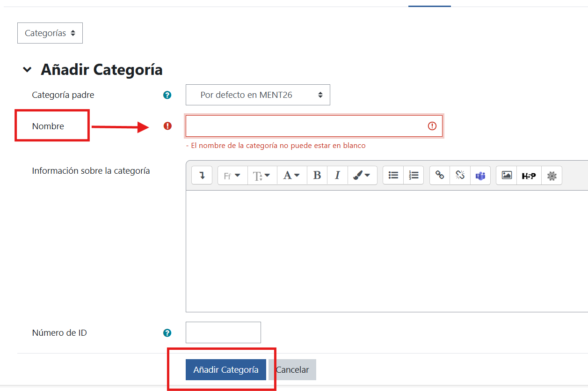Viewport: 588px width, 391px height.
Task: Open the font size dropdown
Action: click(262, 176)
